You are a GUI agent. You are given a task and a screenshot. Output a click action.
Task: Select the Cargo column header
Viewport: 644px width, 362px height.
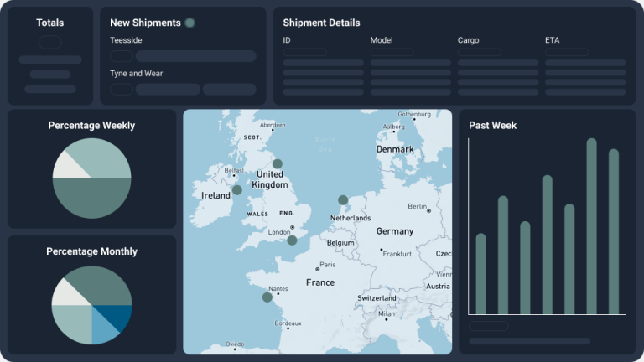click(x=469, y=40)
